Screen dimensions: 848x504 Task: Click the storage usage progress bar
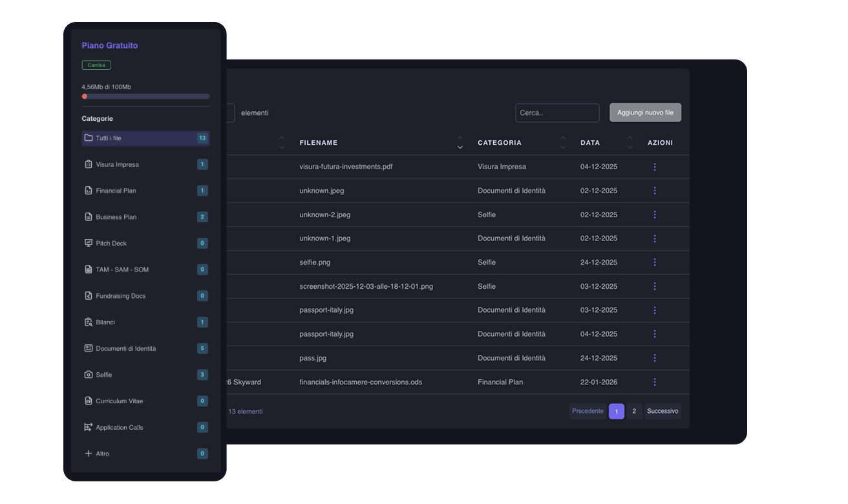coord(145,96)
